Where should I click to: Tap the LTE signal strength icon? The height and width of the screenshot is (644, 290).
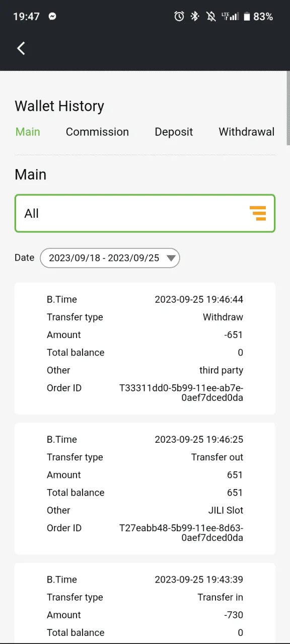pos(230,17)
